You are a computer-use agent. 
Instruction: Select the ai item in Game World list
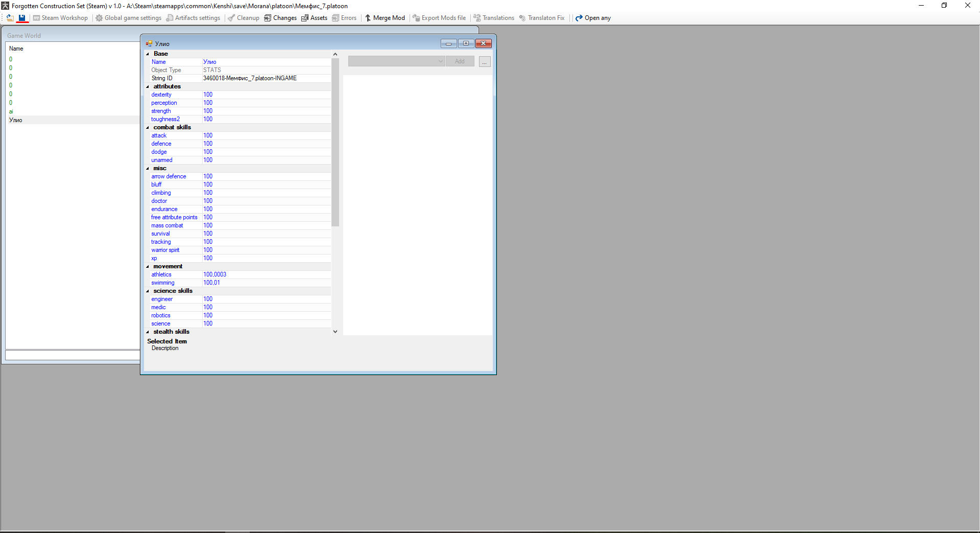[11, 111]
